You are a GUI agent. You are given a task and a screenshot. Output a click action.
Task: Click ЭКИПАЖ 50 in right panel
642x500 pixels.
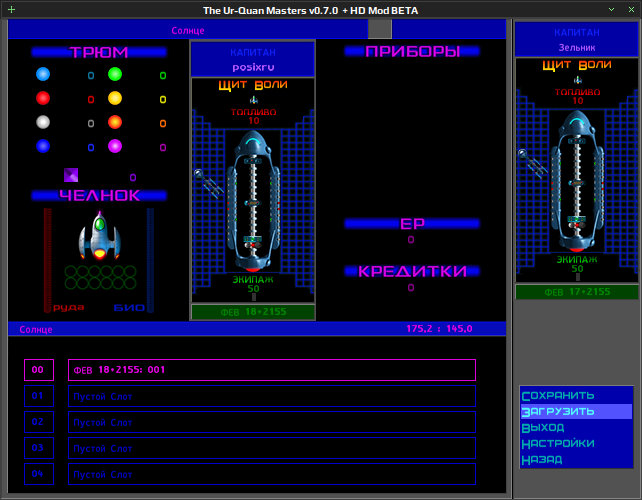point(577,264)
